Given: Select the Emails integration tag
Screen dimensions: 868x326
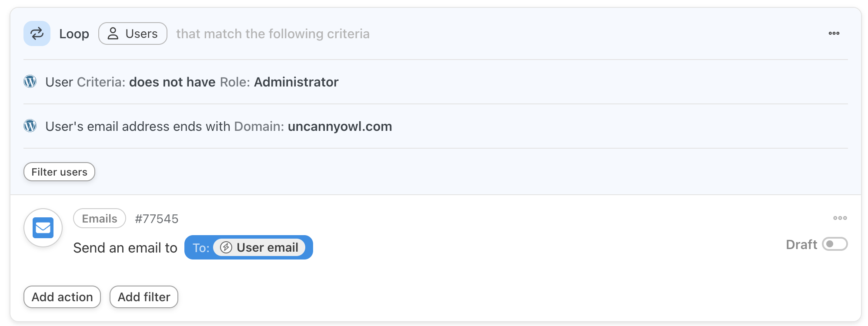Looking at the screenshot, I should coord(100,219).
